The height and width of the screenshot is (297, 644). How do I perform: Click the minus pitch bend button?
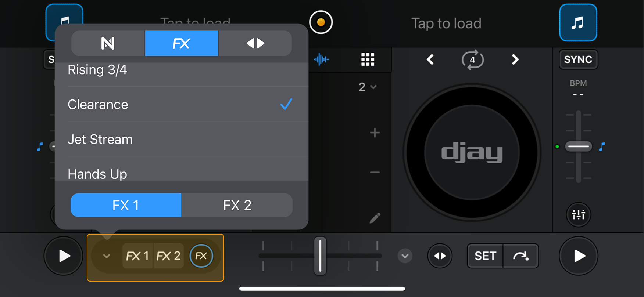pyautogui.click(x=375, y=172)
